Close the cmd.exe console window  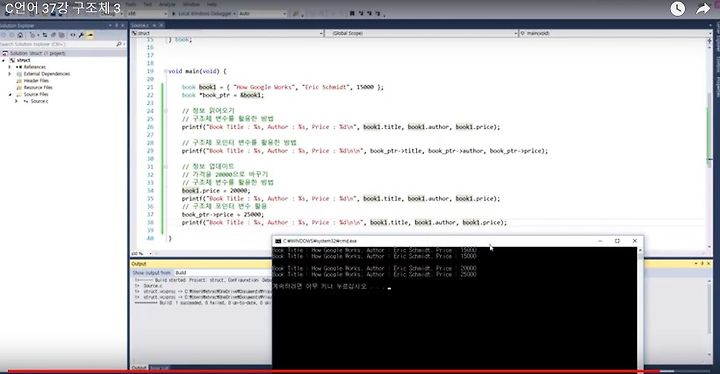(635, 241)
